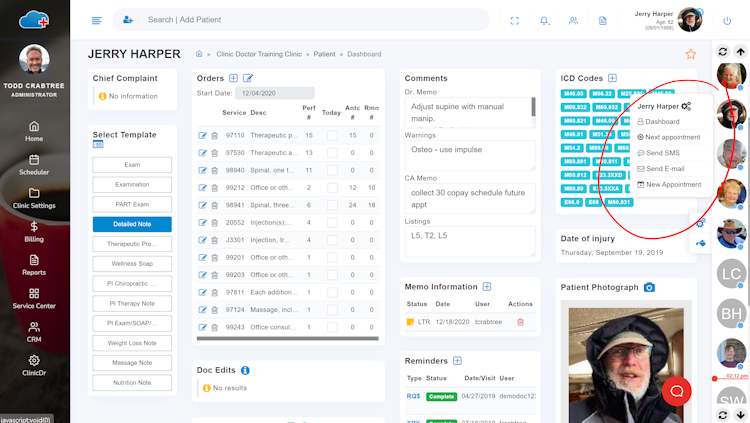Check Today box for 99243 row
The width and height of the screenshot is (750, 423).
pyautogui.click(x=332, y=328)
